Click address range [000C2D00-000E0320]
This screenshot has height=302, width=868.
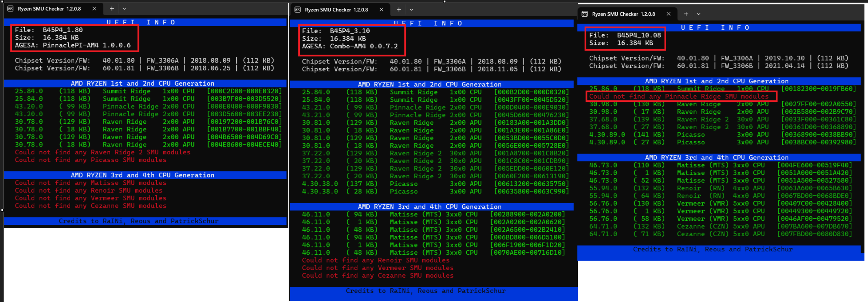tap(244, 91)
